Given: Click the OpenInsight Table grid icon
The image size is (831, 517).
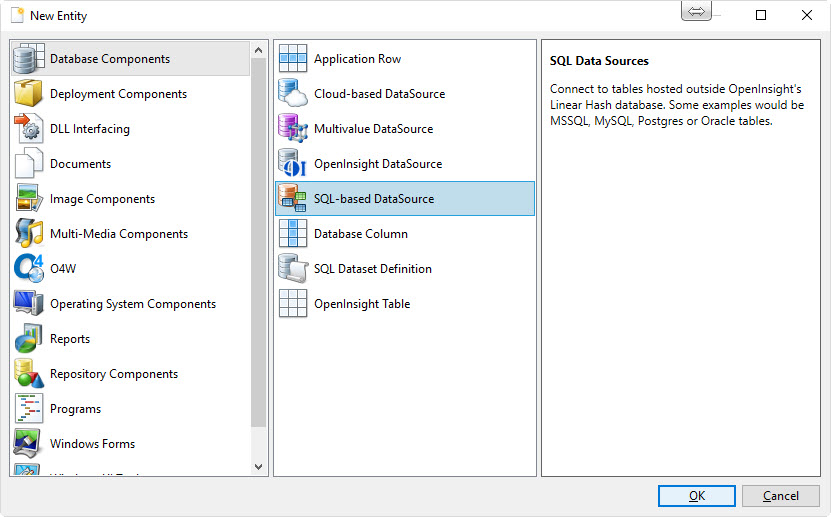Looking at the screenshot, I should (x=293, y=303).
